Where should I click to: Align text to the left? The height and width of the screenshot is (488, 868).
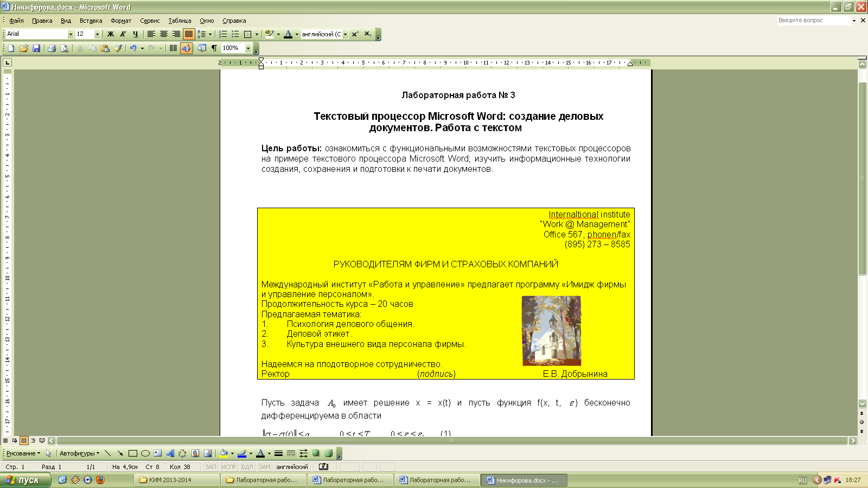point(151,34)
